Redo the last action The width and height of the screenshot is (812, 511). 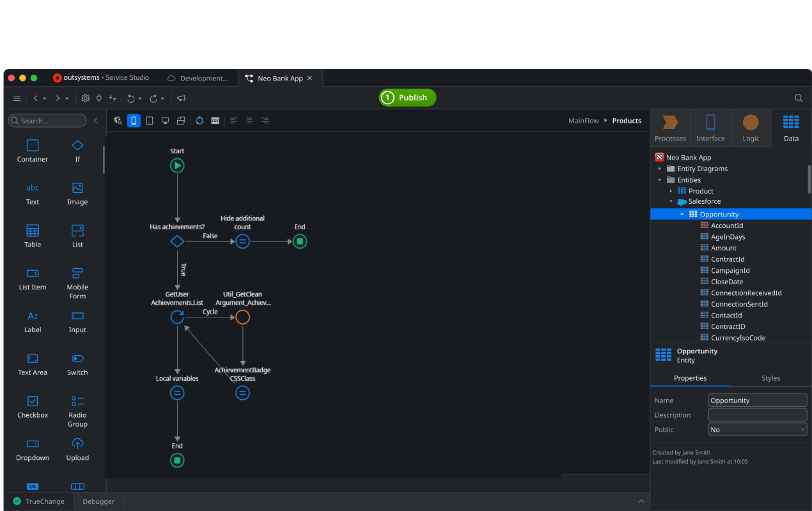[153, 98]
